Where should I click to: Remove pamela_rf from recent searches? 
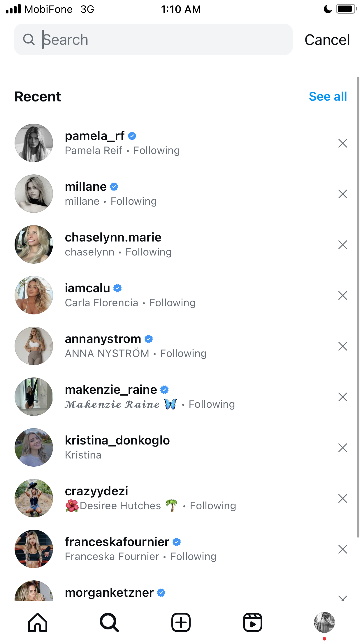pos(343,143)
